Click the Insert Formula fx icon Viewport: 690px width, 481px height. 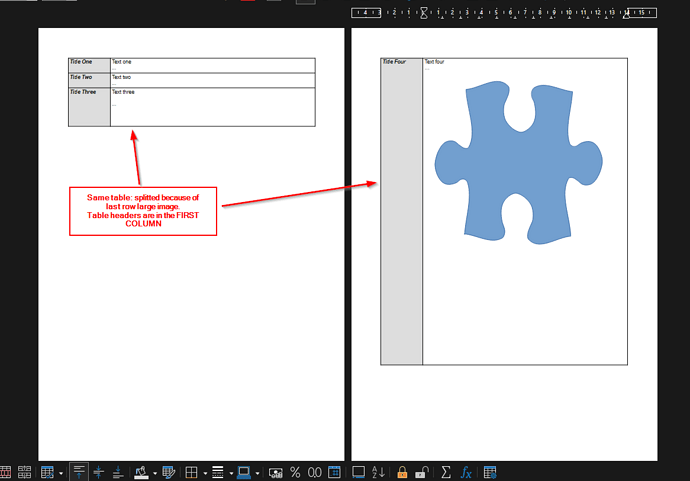point(466,472)
